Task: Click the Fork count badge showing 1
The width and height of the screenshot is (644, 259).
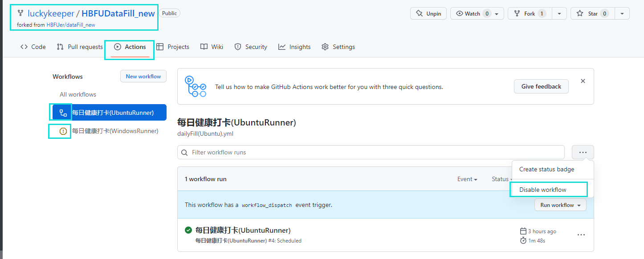Action: 542,13
